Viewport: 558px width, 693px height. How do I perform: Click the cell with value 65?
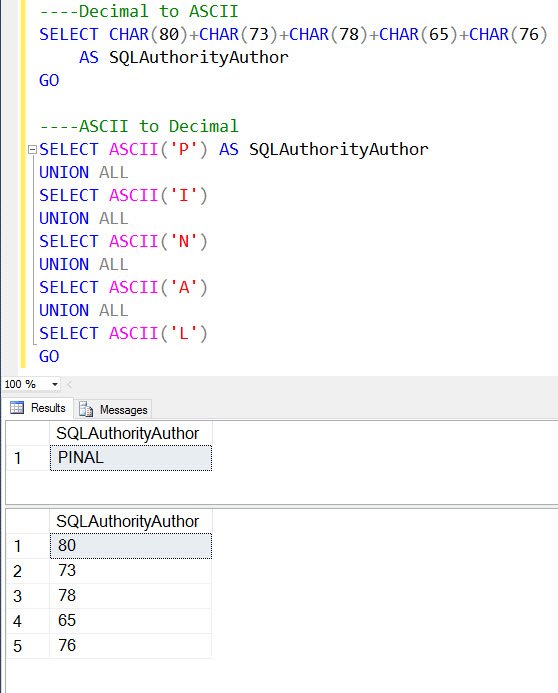[131, 621]
